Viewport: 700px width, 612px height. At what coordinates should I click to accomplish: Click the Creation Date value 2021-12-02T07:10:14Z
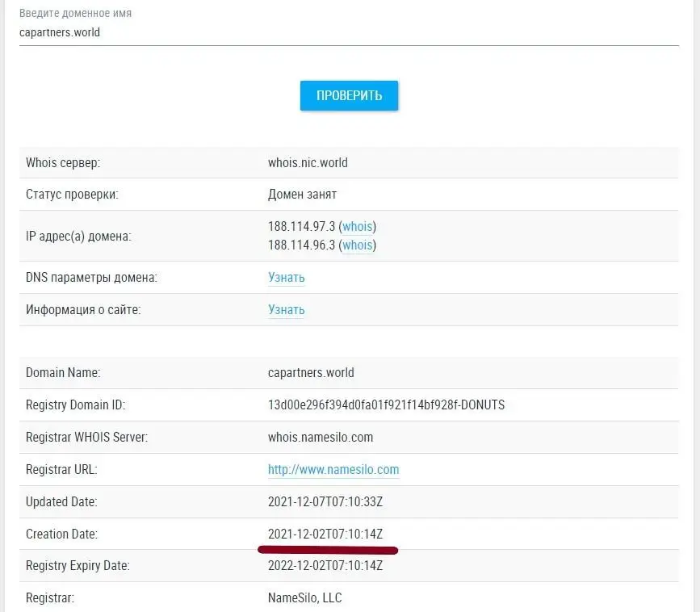pos(325,534)
